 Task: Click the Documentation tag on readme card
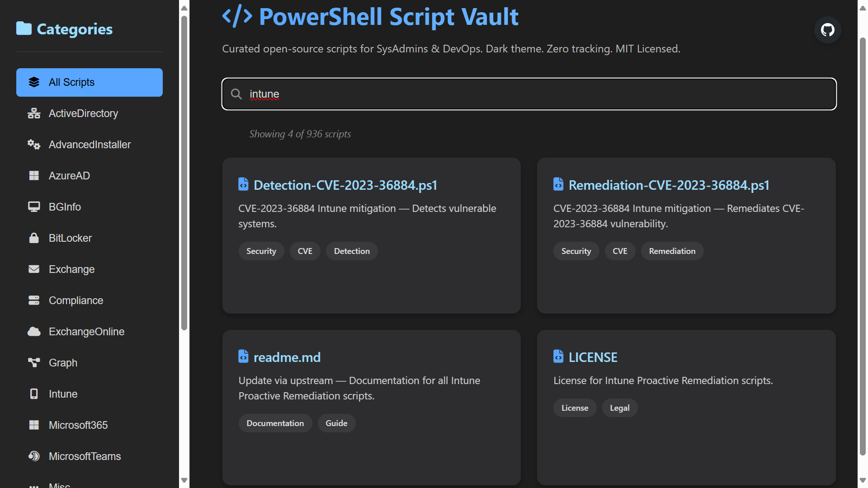[x=275, y=423]
